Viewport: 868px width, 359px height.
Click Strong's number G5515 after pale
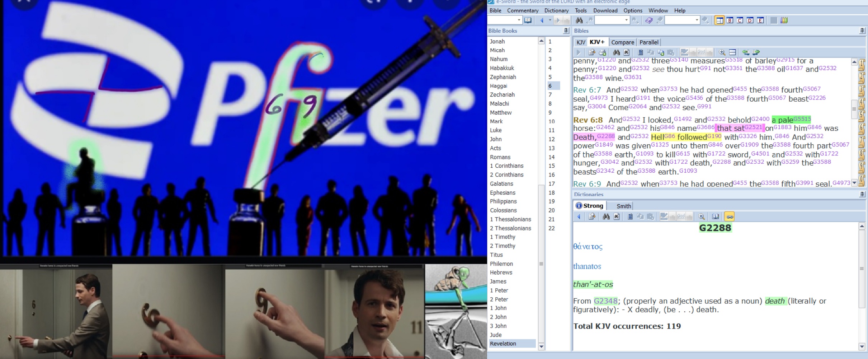(x=802, y=118)
